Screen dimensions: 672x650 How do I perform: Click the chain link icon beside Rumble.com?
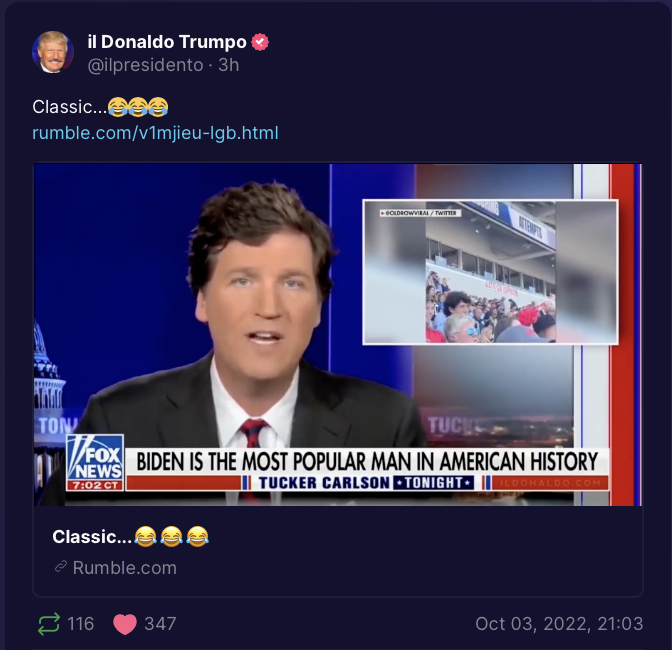61,567
